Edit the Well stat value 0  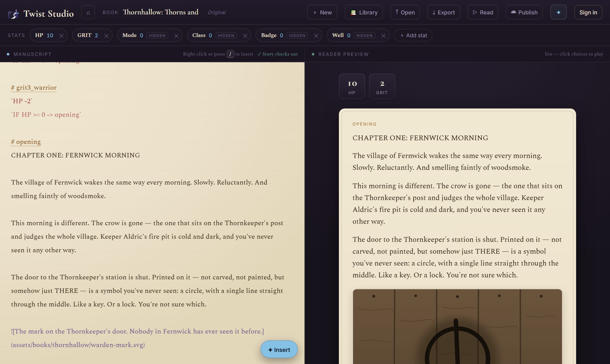point(349,35)
